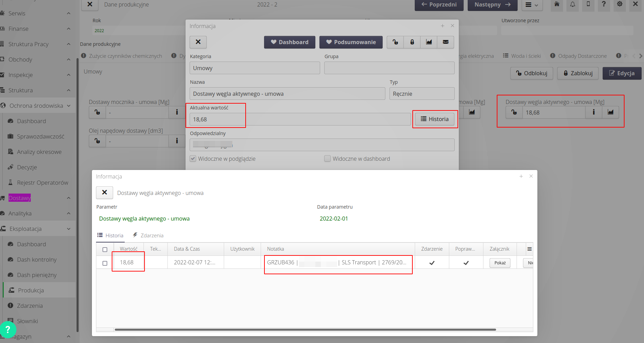Open the hamburger menu dropdown in top bar
The height and width of the screenshot is (343, 644).
[532, 5]
